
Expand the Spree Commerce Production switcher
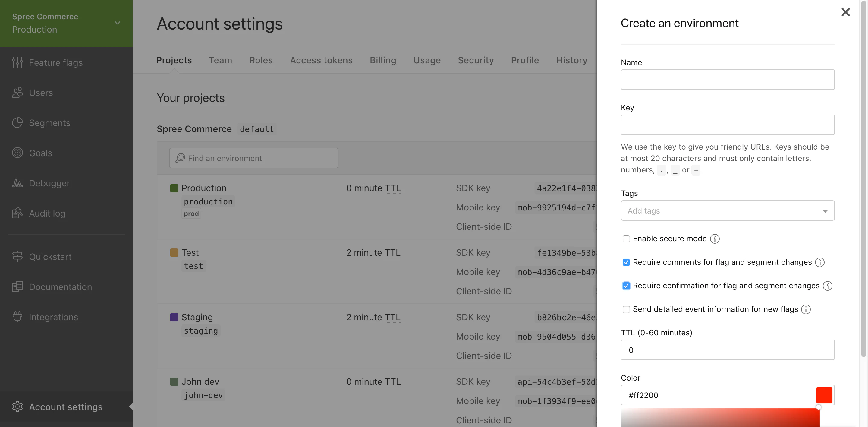pos(66,23)
